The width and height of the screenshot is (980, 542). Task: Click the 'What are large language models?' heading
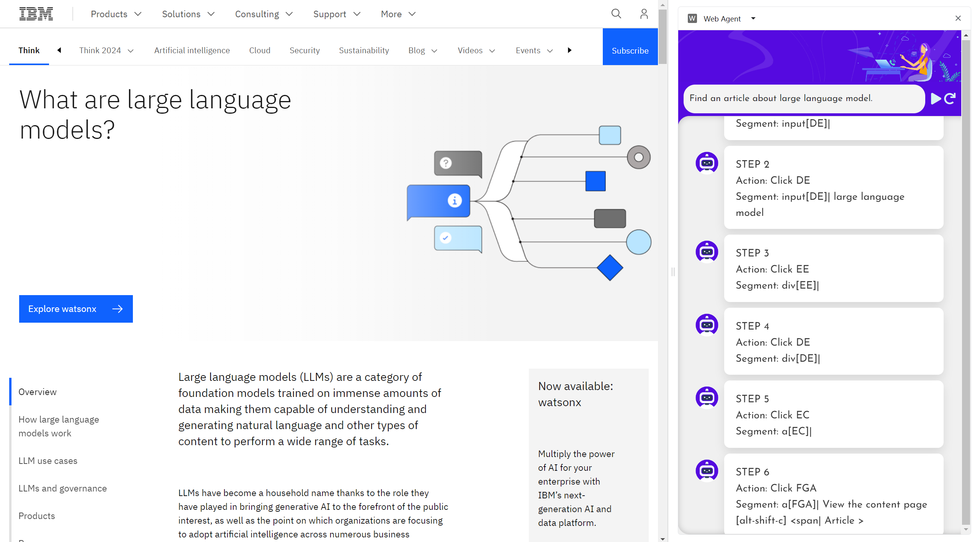coord(155,114)
